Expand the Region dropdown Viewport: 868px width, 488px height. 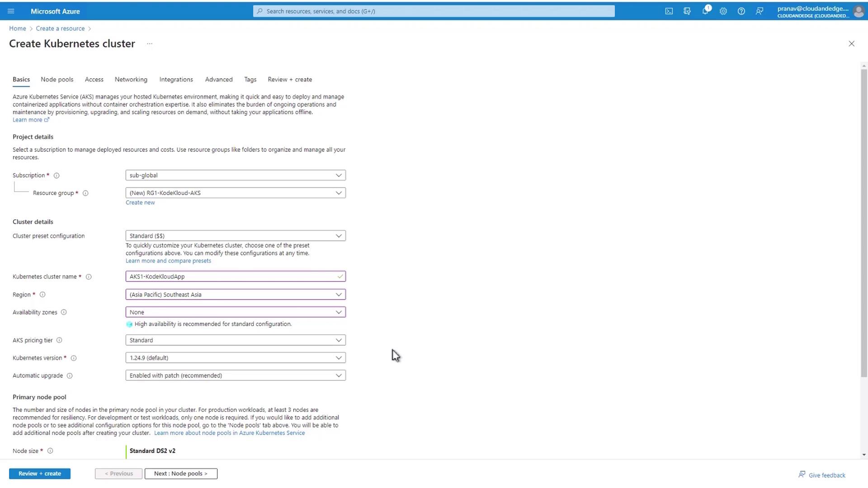(x=235, y=295)
